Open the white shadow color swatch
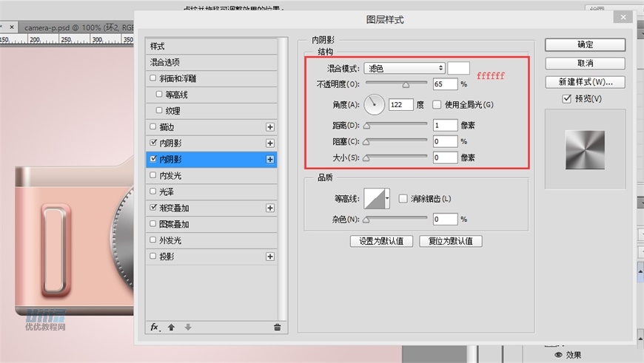The width and height of the screenshot is (644, 363). click(458, 68)
